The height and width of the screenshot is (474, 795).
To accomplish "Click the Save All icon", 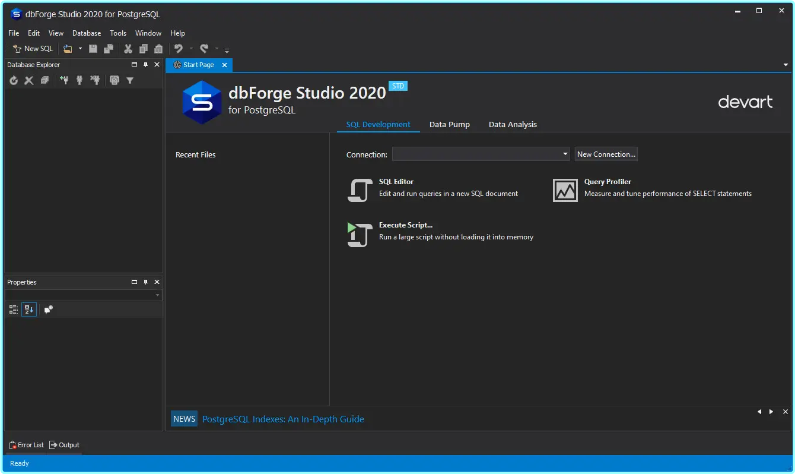I will tap(109, 49).
